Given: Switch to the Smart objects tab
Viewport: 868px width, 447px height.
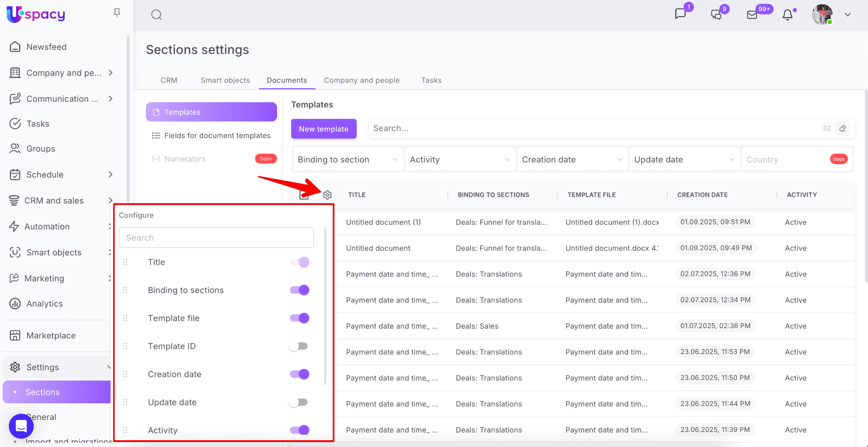Looking at the screenshot, I should pos(225,80).
